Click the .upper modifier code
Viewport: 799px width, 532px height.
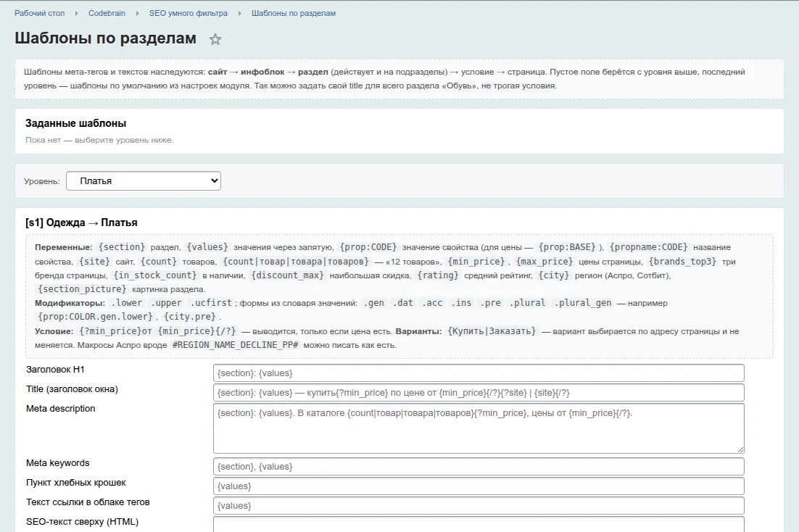pos(166,303)
